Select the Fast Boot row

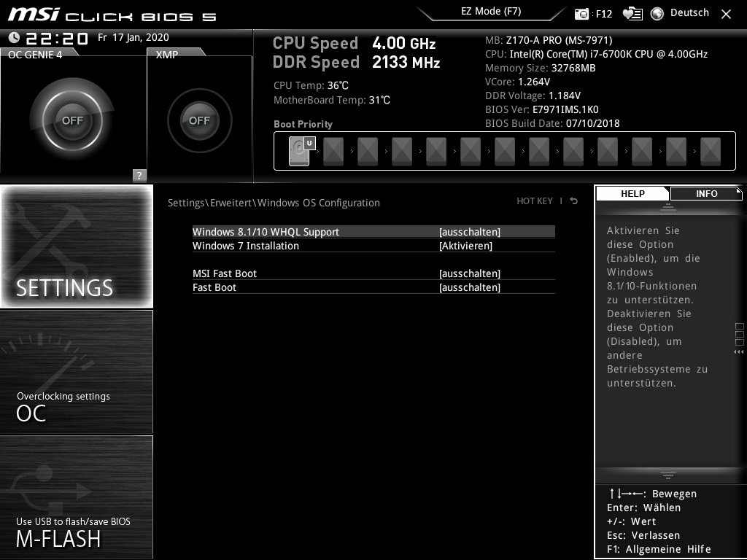tap(373, 287)
